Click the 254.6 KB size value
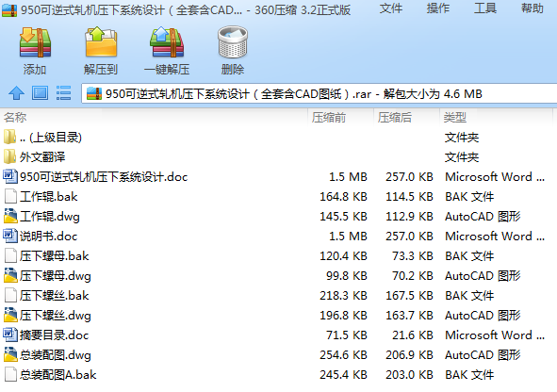The height and width of the screenshot is (392, 557). tap(343, 354)
